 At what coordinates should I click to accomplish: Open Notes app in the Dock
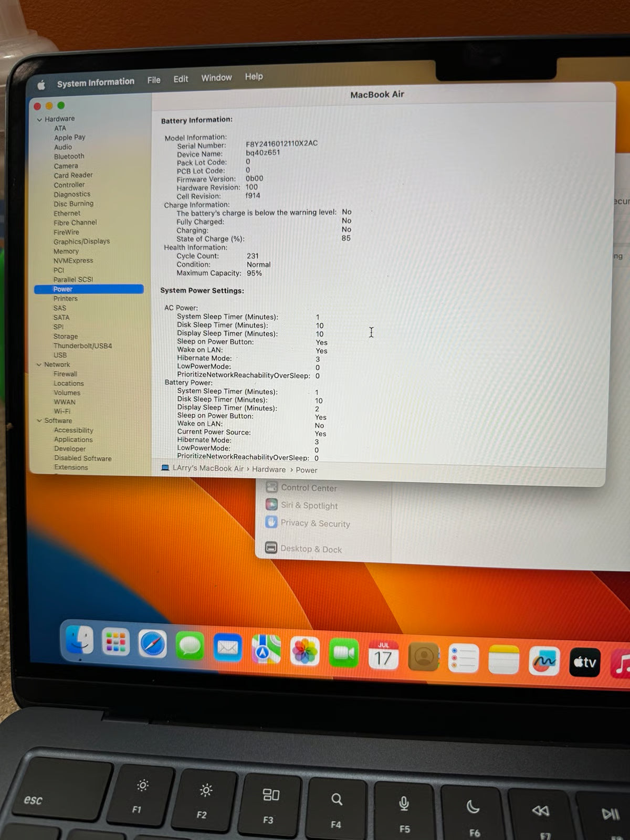click(x=503, y=659)
